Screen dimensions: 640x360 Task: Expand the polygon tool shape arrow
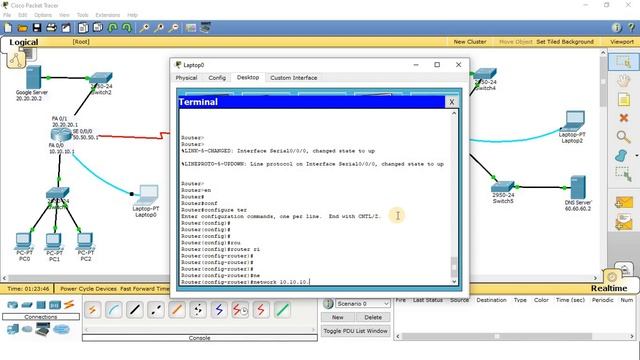coord(636,156)
